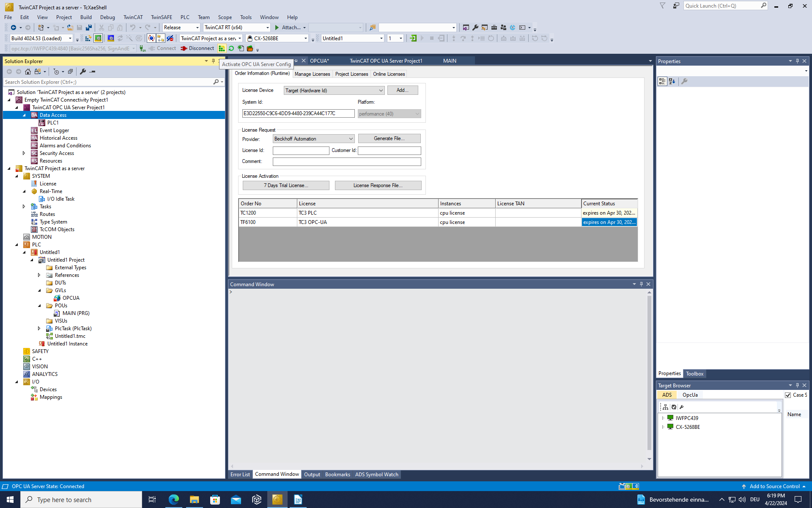Click the Generate File button
The image size is (812, 508).
389,138
